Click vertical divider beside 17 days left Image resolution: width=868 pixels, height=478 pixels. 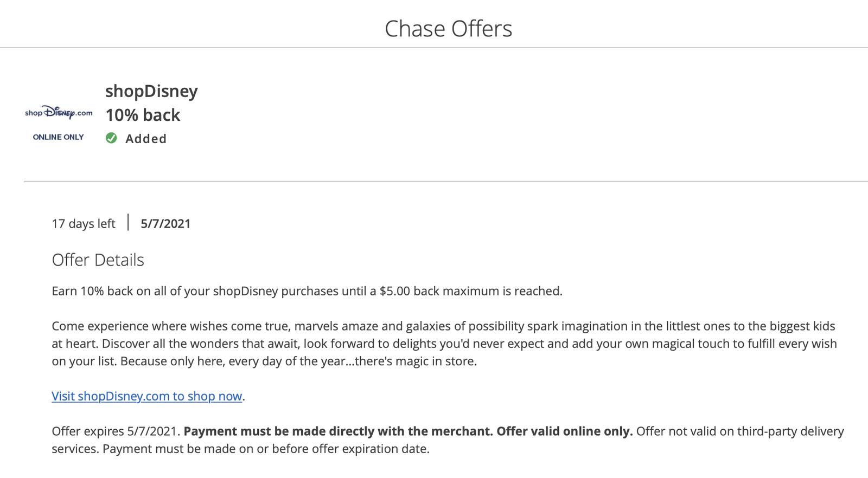(129, 222)
